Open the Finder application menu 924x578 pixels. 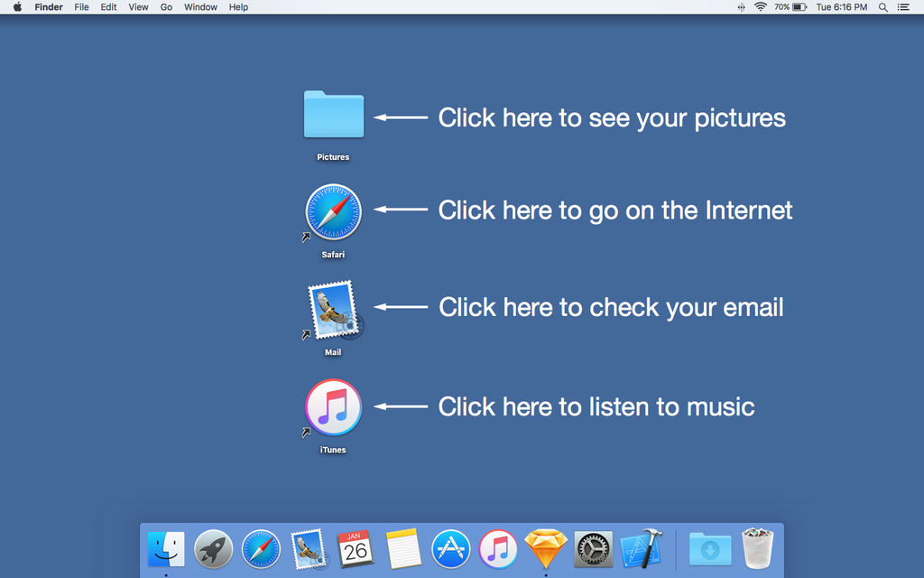[49, 7]
